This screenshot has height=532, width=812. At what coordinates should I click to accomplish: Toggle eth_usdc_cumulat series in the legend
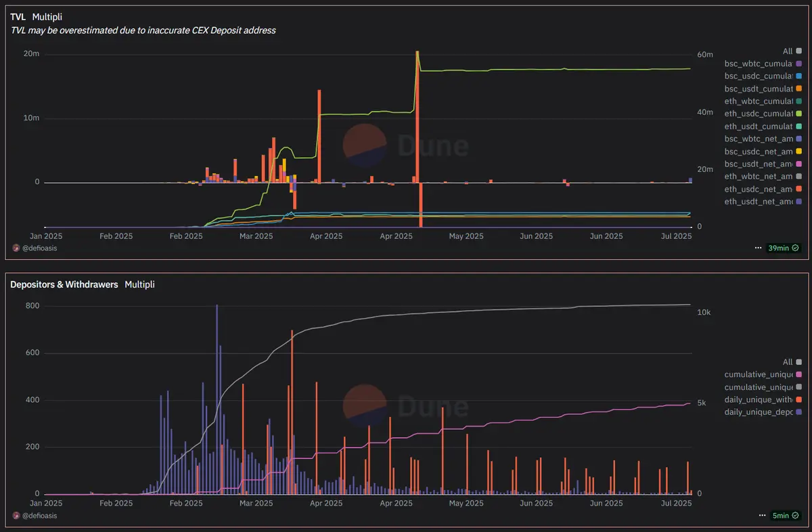tap(763, 114)
